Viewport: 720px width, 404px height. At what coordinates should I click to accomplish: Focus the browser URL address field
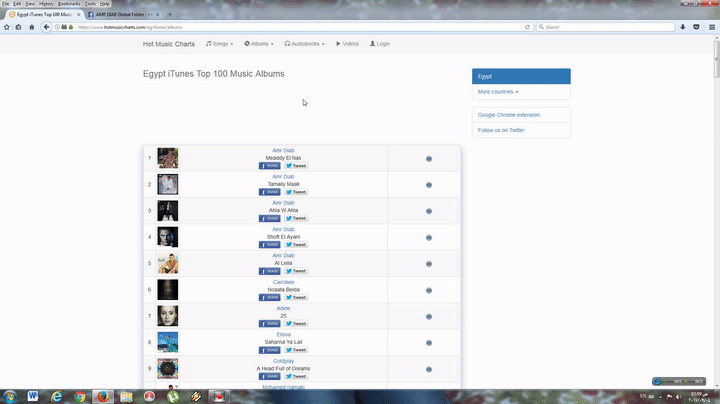(298, 27)
